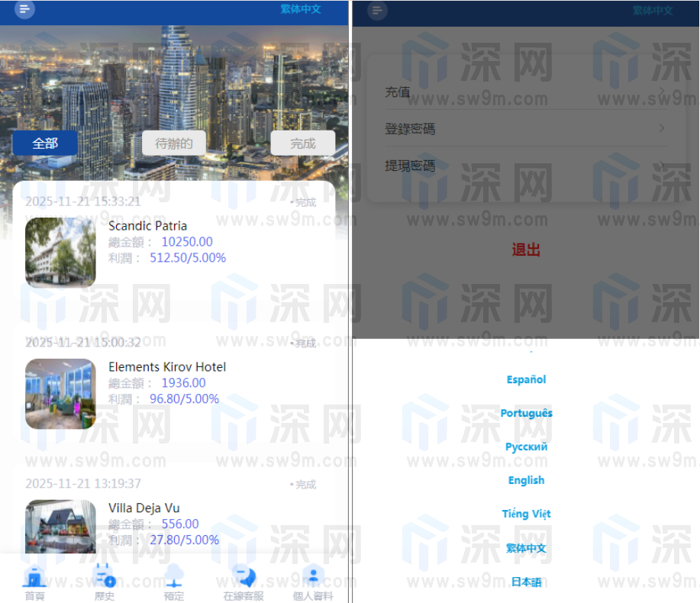This screenshot has width=700, height=603.
Task: Click the dimmed menu icon in right panel
Action: pyautogui.click(x=377, y=11)
